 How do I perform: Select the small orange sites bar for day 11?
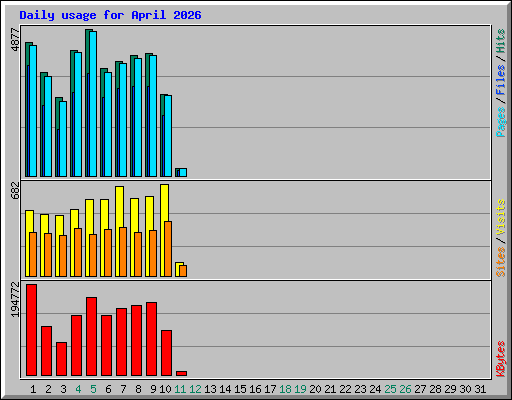pyautogui.click(x=183, y=271)
